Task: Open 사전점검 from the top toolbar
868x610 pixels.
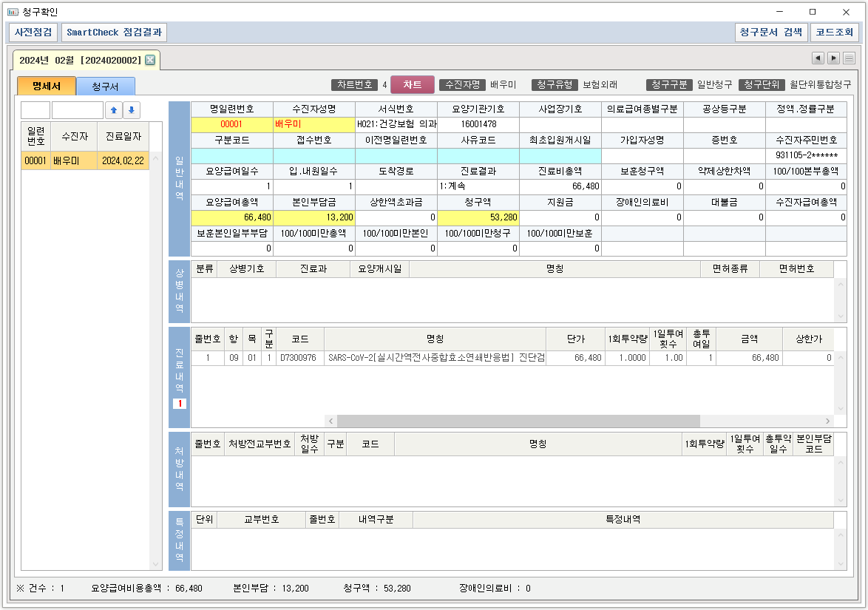Action: [35, 33]
